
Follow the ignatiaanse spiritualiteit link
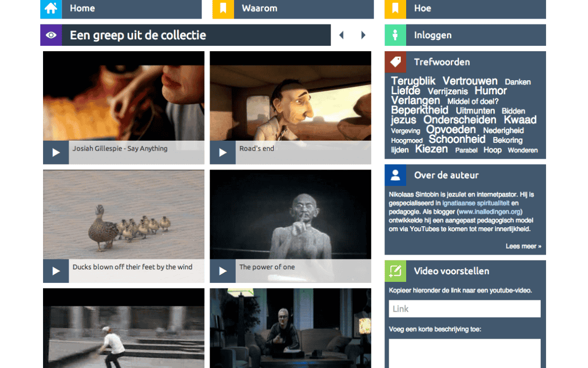click(x=476, y=203)
